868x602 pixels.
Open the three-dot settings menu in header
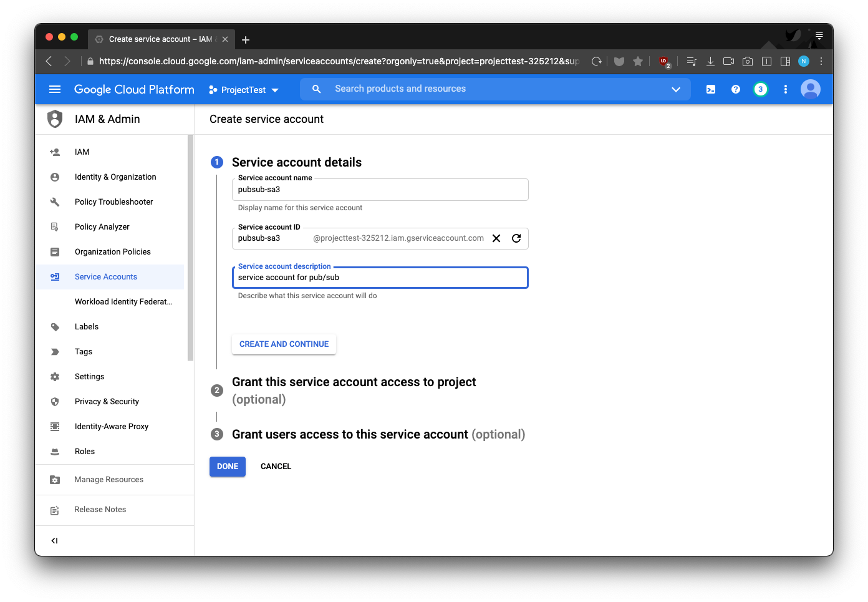click(x=786, y=89)
